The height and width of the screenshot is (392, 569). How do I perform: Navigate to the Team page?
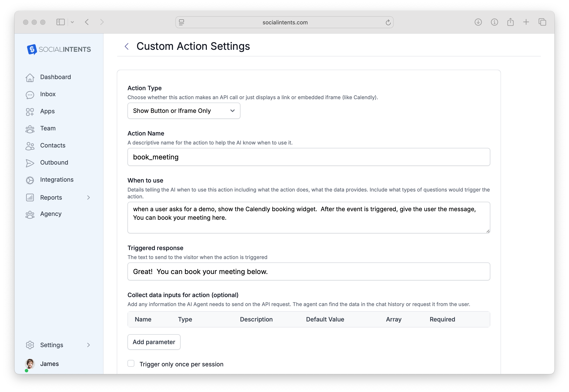(x=48, y=128)
